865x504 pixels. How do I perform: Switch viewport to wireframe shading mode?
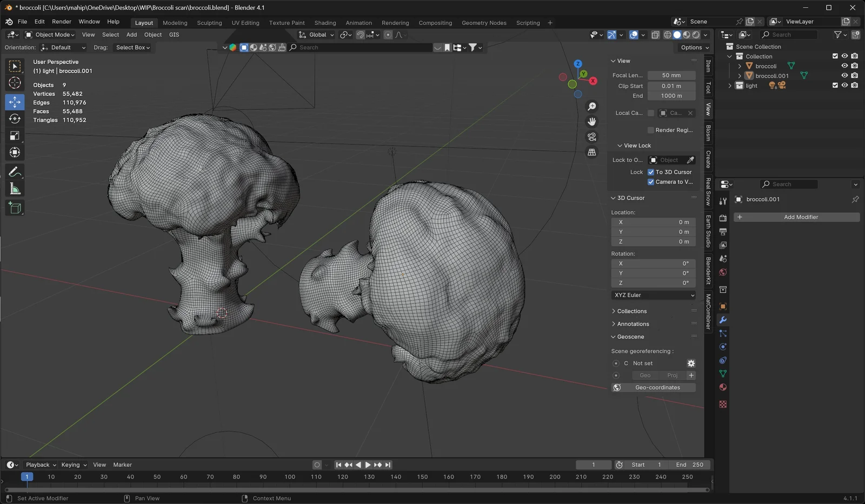(669, 35)
